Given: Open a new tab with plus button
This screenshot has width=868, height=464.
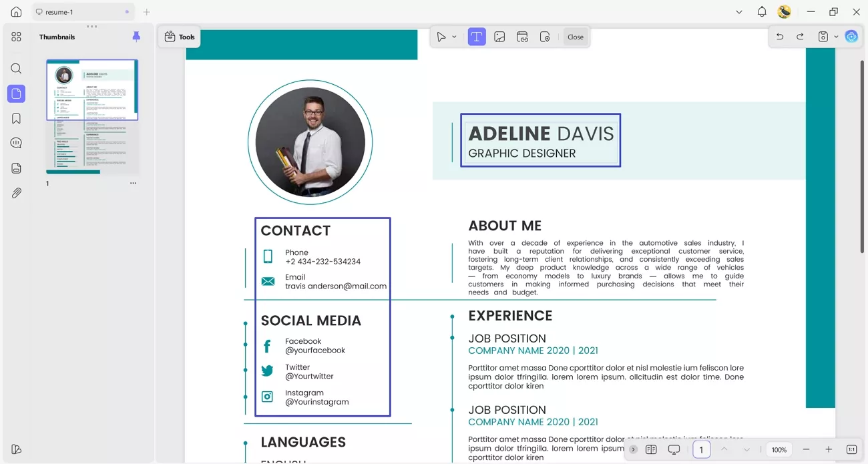Looking at the screenshot, I should click(147, 12).
